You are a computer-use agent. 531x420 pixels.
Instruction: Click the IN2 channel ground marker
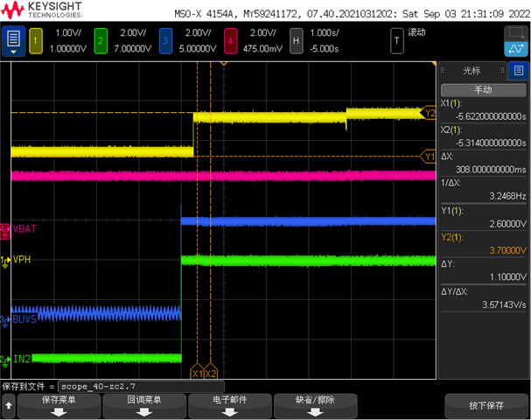(5, 360)
